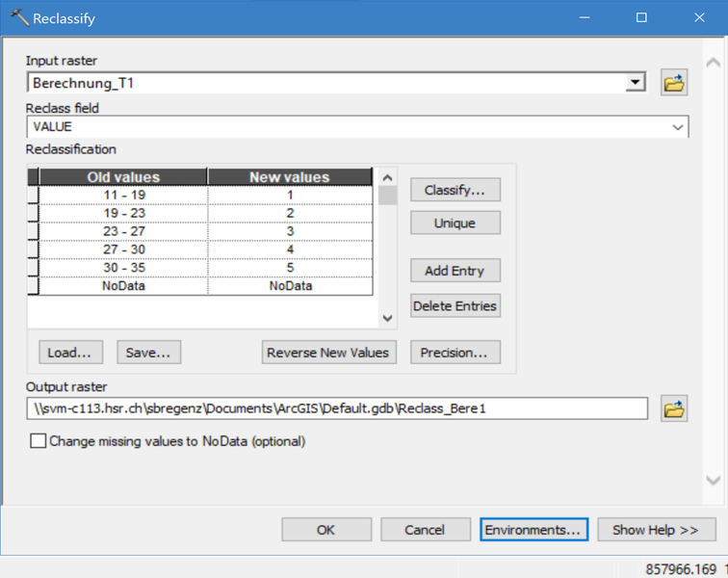The width and height of the screenshot is (728, 578).
Task: Click the Reclassify hammer title icon
Action: pyautogui.click(x=18, y=17)
